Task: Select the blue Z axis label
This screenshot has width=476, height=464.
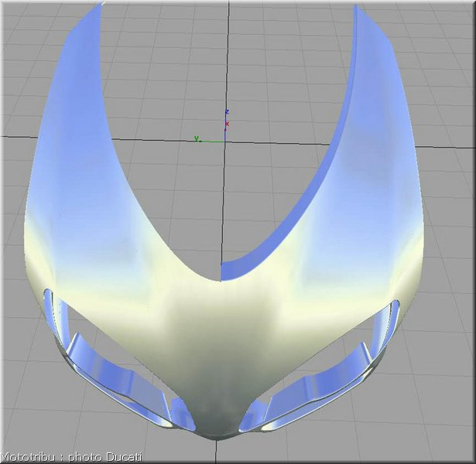Action: [x=227, y=112]
